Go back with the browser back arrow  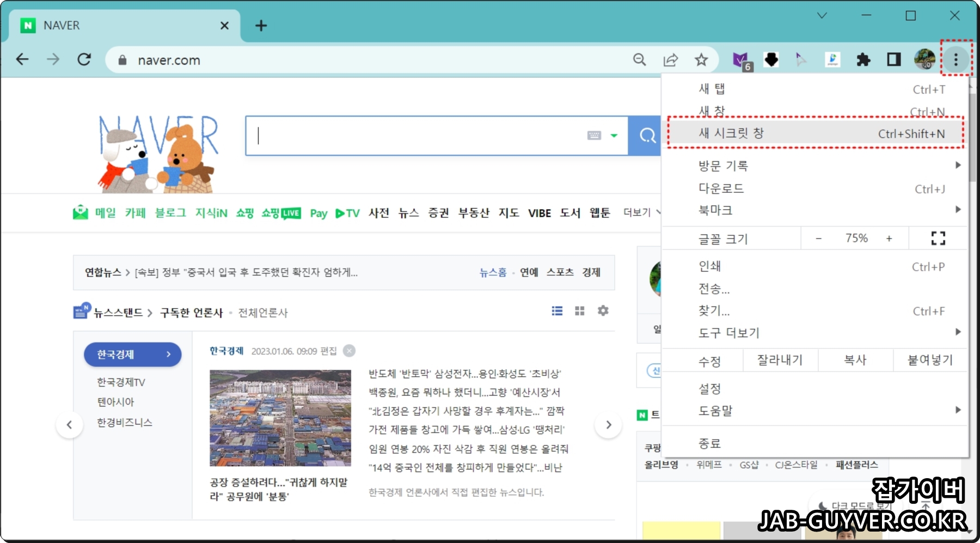(x=22, y=59)
